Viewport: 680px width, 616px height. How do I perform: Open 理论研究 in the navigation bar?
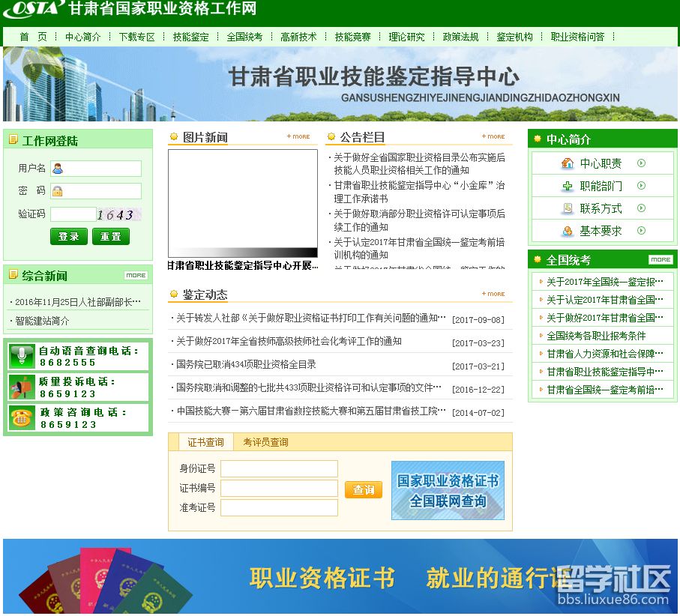[x=406, y=37]
